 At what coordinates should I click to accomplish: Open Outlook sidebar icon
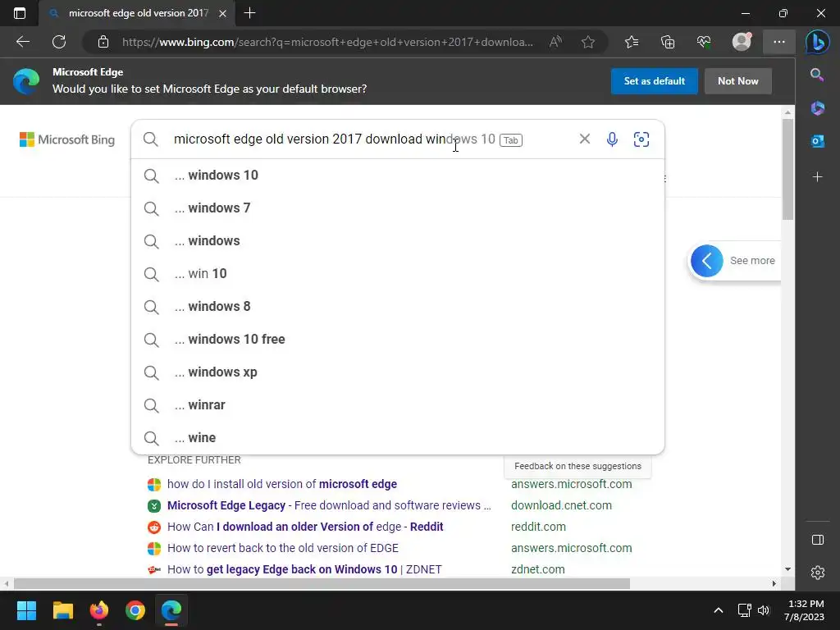tap(818, 141)
